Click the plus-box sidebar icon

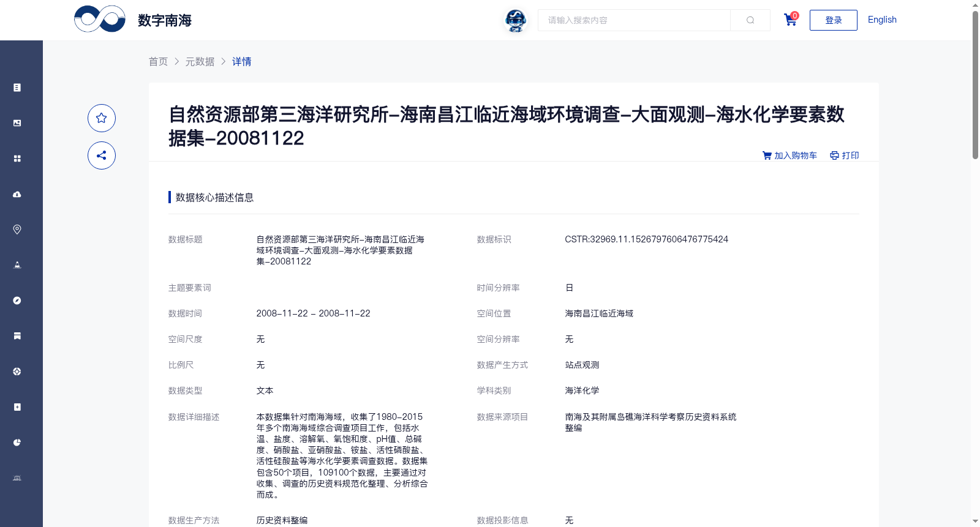pyautogui.click(x=17, y=407)
